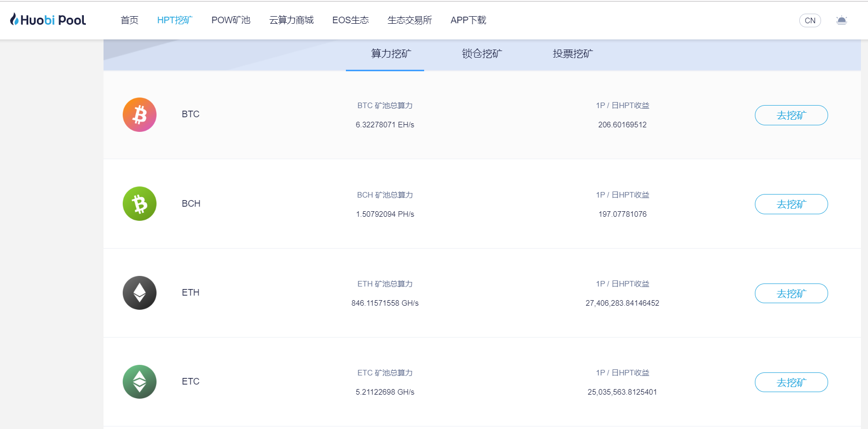868x429 pixels.
Task: Switch to the 投票挖矿 tab
Action: click(573, 54)
